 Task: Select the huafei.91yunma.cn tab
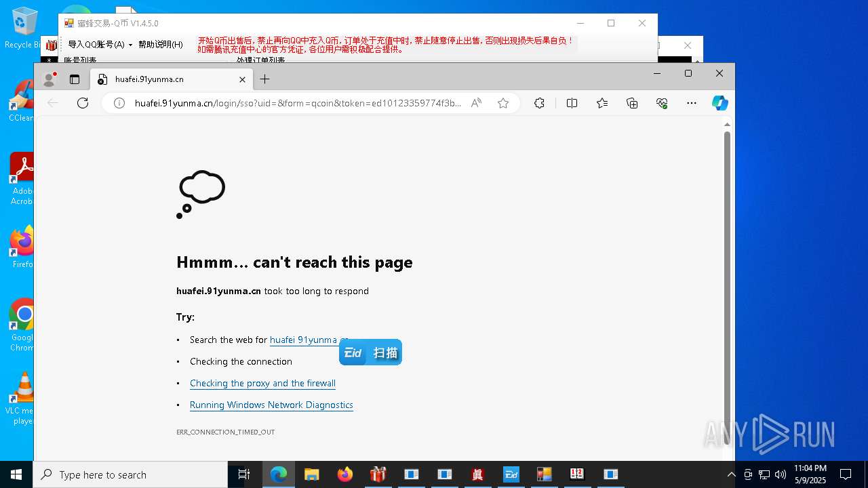[172, 79]
